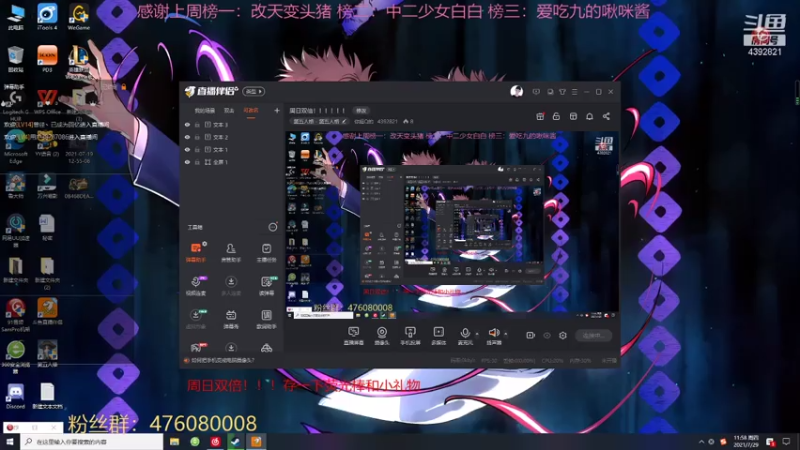Toggle the lock on source 全屏 1
This screenshot has height=450, width=800.
[x=197, y=162]
